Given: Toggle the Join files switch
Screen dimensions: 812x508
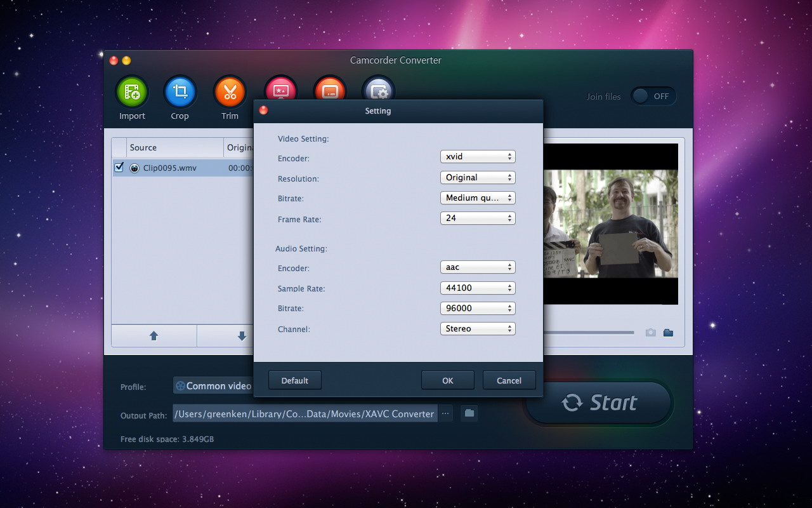Looking at the screenshot, I should 653,96.
